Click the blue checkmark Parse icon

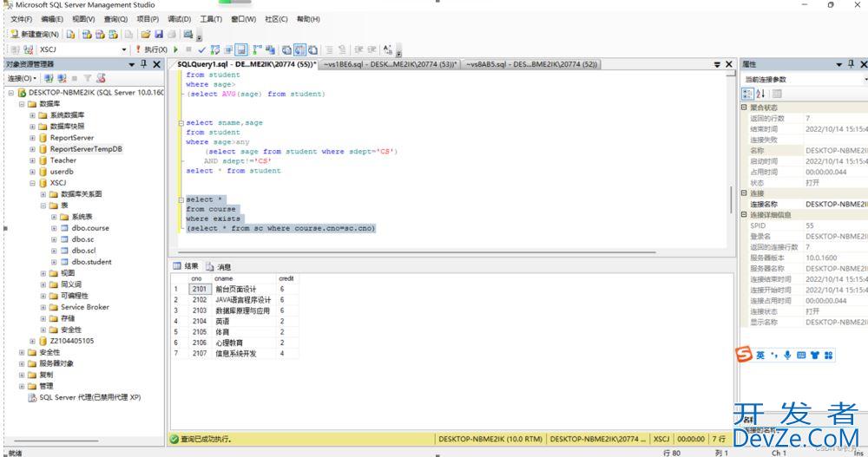[x=202, y=49]
